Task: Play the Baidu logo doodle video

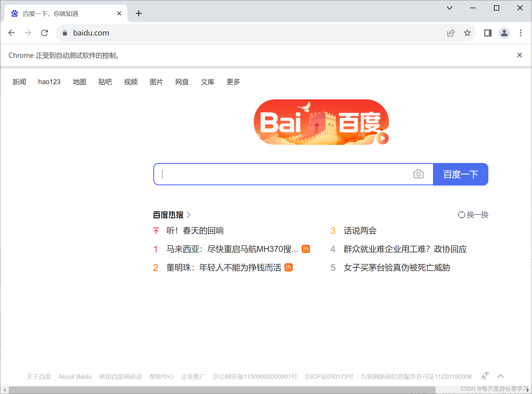Action: pyautogui.click(x=383, y=138)
